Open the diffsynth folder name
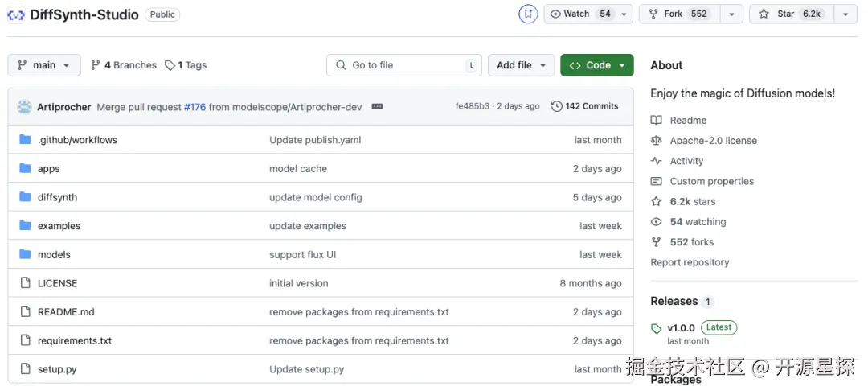 point(58,197)
